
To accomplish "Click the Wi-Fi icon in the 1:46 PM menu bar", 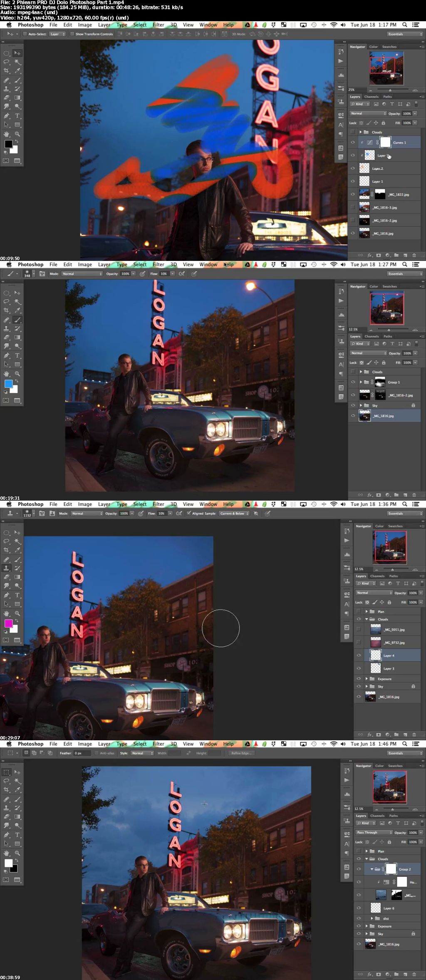I will 334,744.
